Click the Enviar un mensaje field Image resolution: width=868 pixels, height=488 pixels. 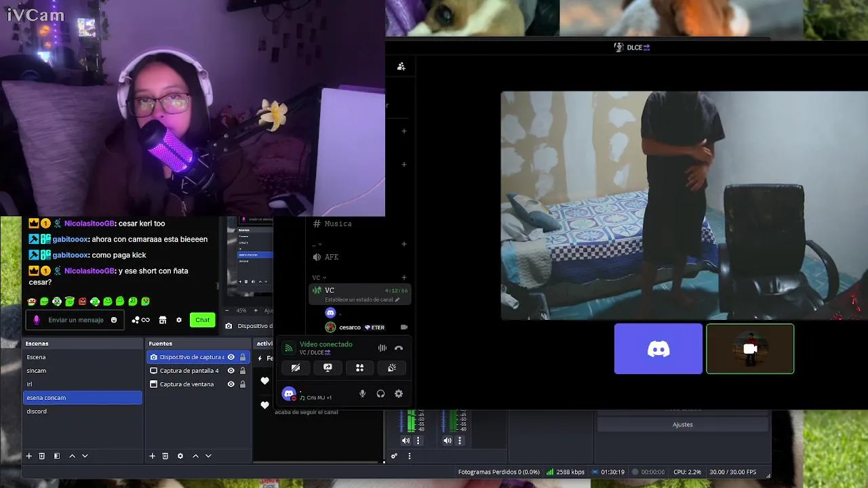[76, 320]
